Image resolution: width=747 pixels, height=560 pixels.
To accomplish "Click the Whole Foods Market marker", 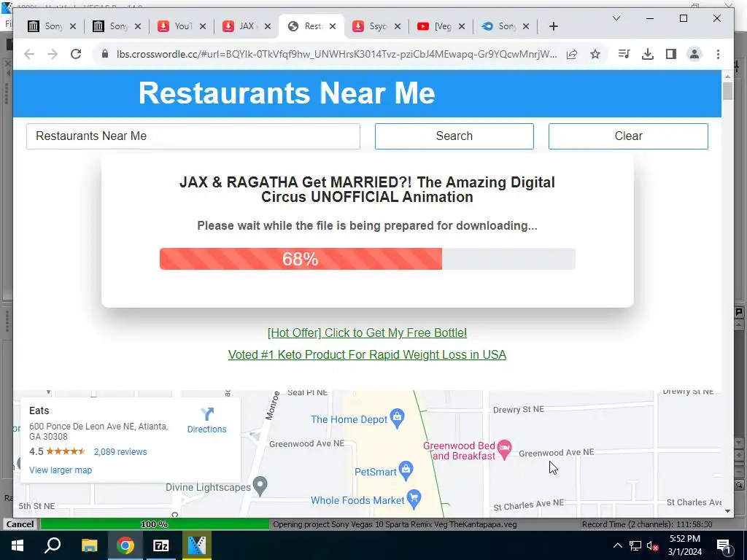I will 414,498.
